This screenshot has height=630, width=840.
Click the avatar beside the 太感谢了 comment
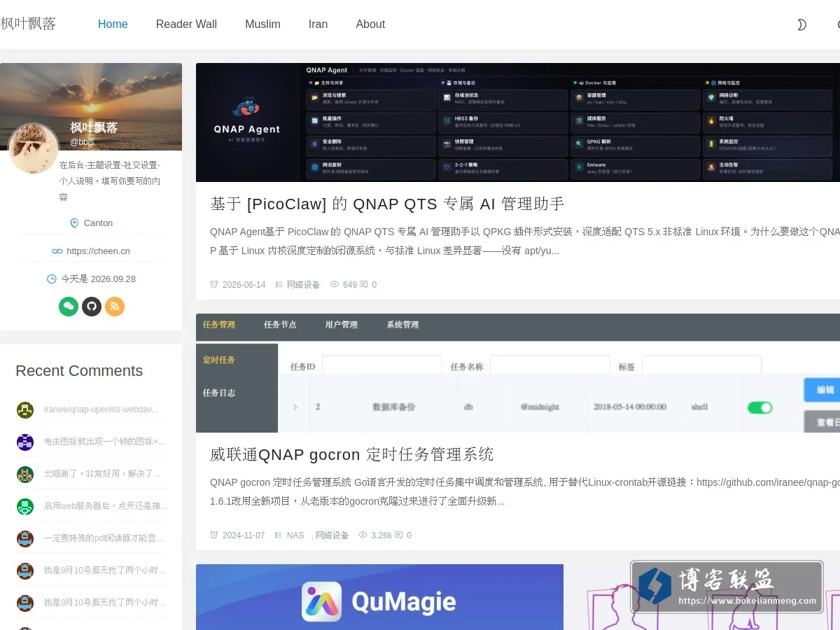pos(25,474)
